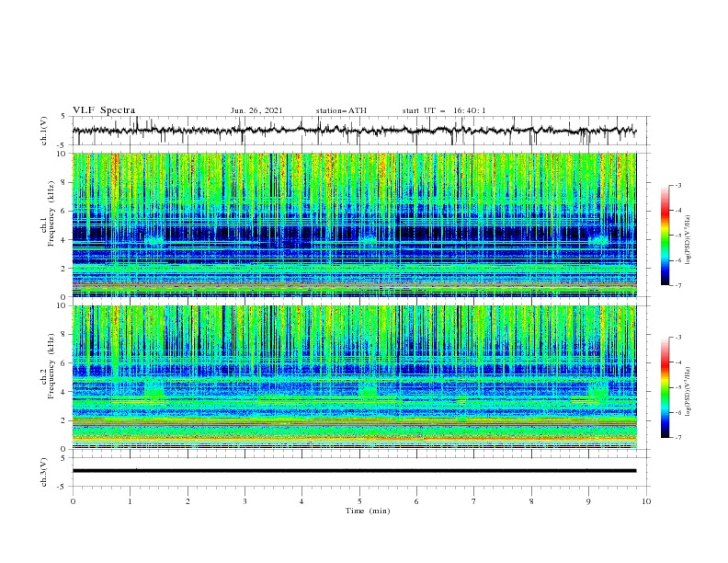The image size is (728, 563).
Task: Click the '-7' value on ch.2 colorbar
Action: (x=677, y=438)
